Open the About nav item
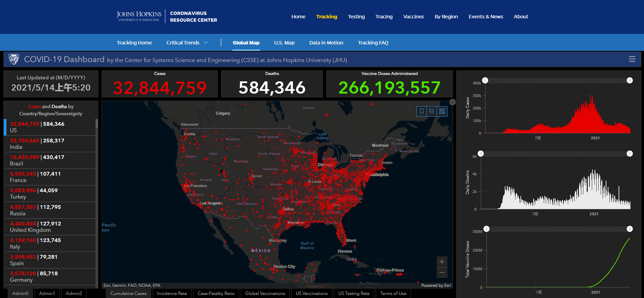The width and height of the screenshot is (644, 298). tap(521, 17)
